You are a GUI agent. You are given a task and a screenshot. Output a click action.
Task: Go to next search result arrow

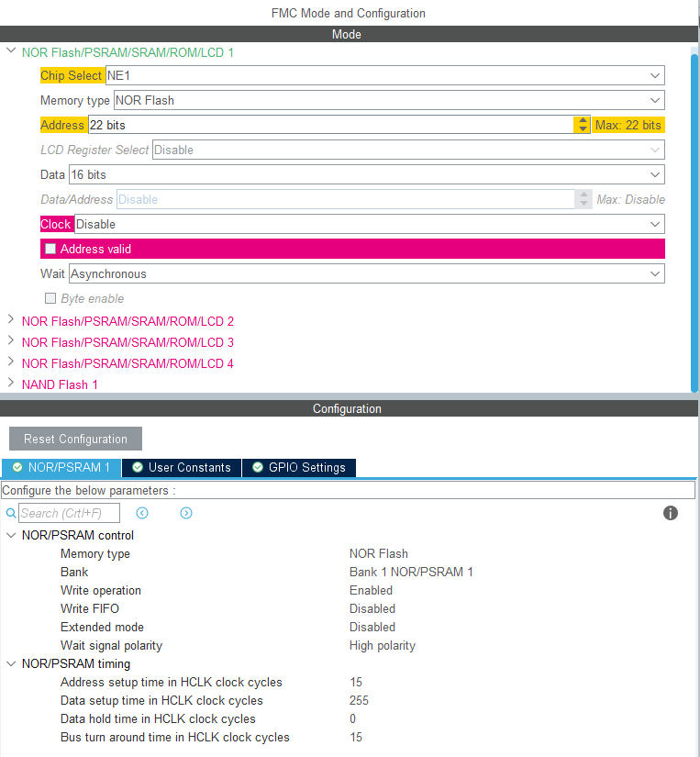coord(186,513)
